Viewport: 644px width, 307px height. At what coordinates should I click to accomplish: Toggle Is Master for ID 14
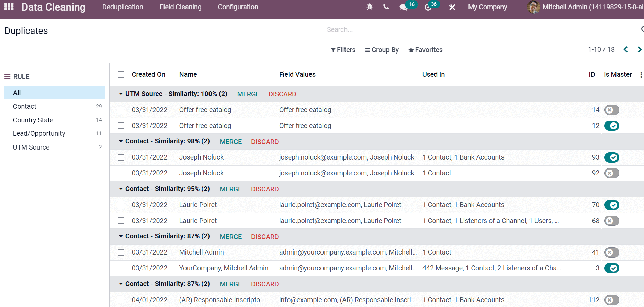click(612, 110)
